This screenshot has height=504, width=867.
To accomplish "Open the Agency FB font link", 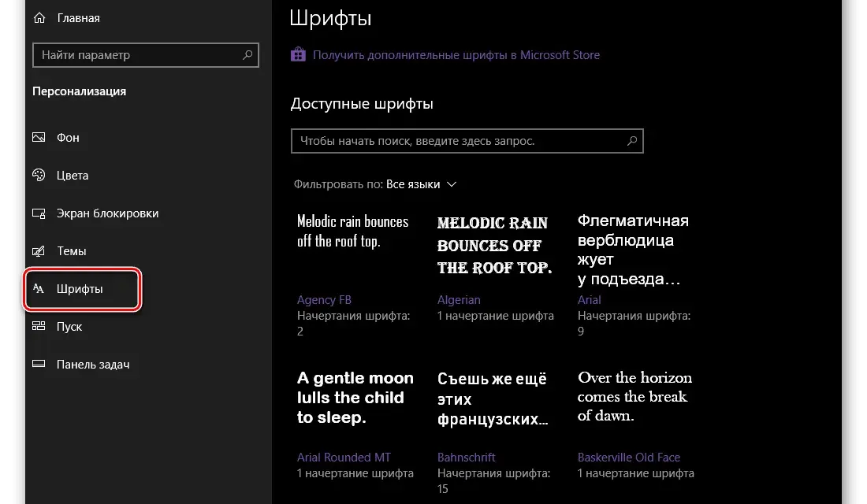I will pos(324,299).
